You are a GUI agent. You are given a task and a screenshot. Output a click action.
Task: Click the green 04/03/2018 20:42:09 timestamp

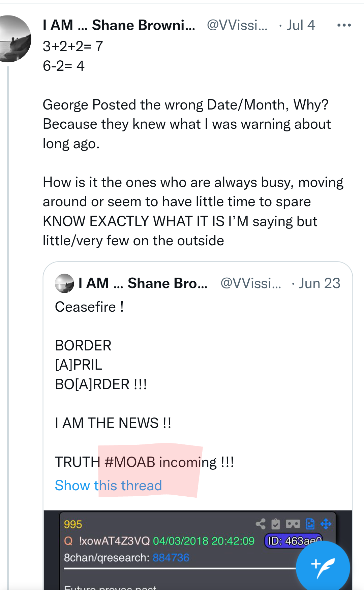[204, 541]
